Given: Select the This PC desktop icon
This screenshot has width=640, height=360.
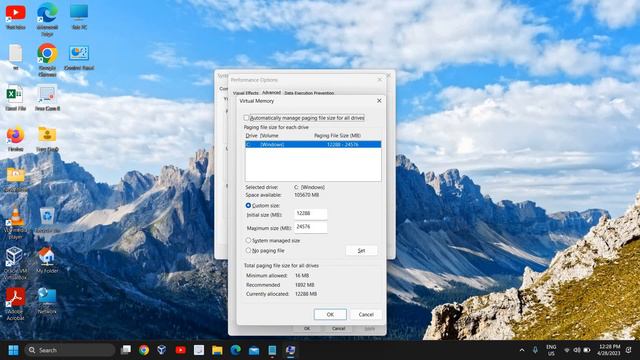Looking at the screenshot, I should [79, 17].
